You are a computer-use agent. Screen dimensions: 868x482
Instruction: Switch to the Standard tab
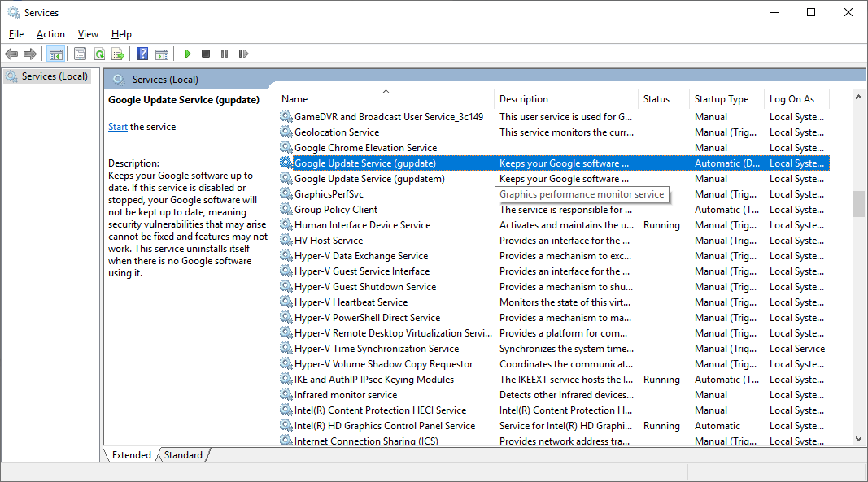point(183,455)
